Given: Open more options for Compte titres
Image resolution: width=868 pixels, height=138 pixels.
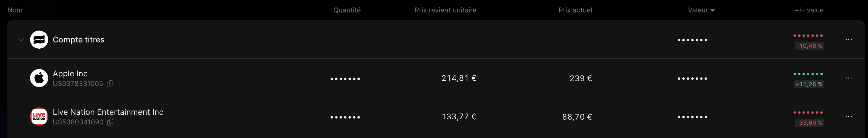Looking at the screenshot, I should 848,40.
